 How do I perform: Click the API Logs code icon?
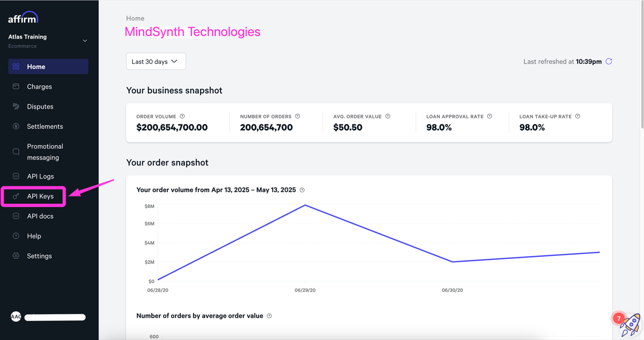click(x=16, y=176)
